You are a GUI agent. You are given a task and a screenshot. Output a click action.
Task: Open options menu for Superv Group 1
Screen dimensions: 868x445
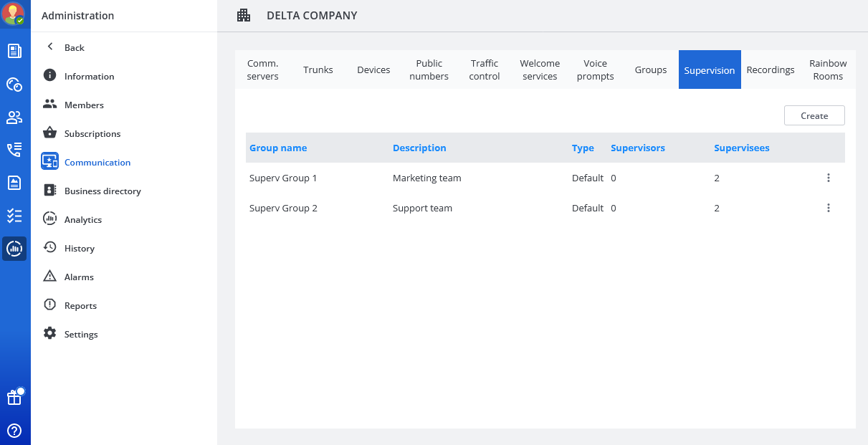828,178
